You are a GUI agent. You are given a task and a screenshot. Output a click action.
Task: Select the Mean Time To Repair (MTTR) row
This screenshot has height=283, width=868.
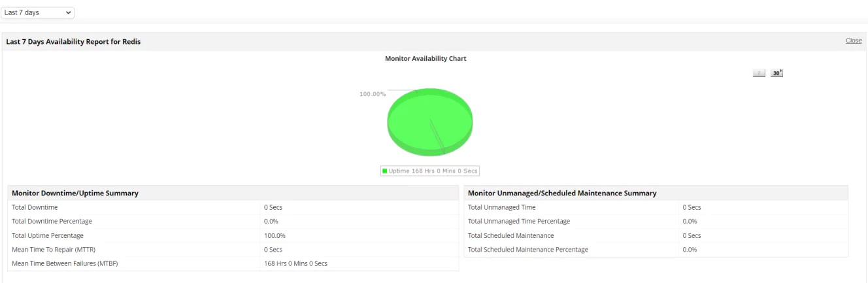coord(233,250)
